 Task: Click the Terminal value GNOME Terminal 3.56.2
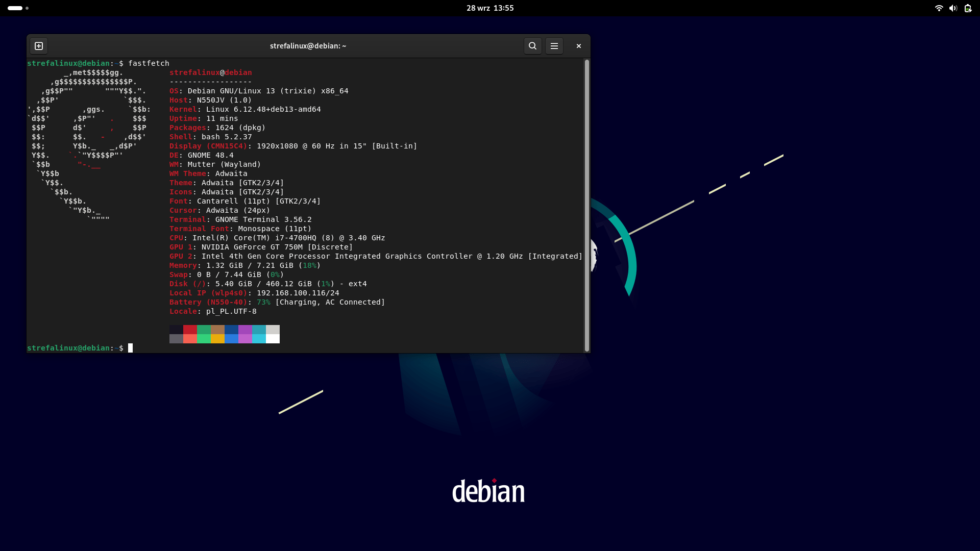(x=263, y=219)
